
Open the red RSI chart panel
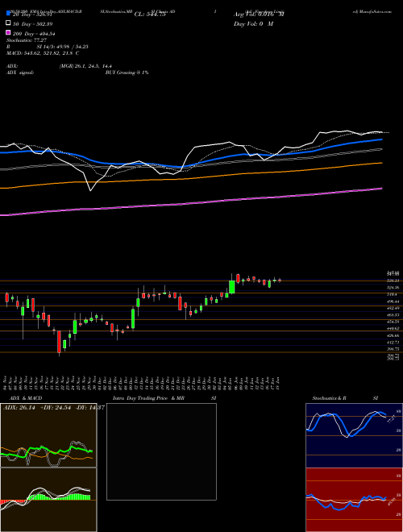pos(354,500)
